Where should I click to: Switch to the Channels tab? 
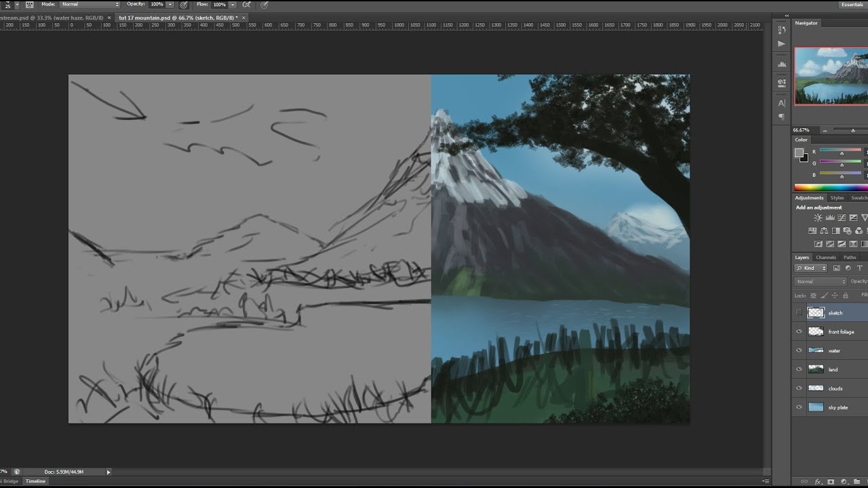pos(826,258)
